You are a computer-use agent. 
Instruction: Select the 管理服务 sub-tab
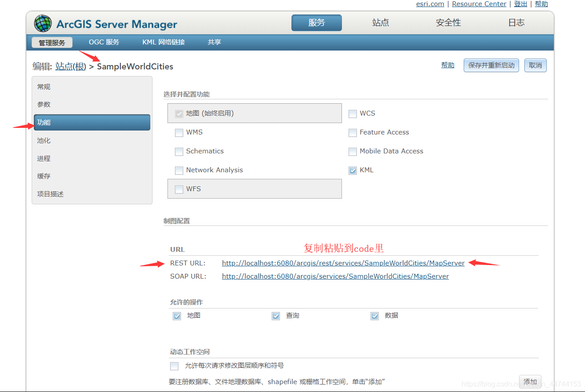pyautogui.click(x=52, y=43)
